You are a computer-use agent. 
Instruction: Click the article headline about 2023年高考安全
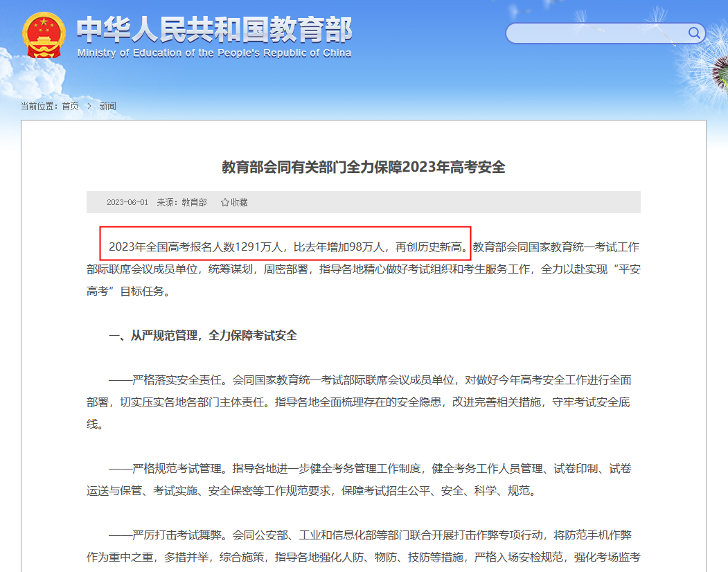(x=364, y=167)
